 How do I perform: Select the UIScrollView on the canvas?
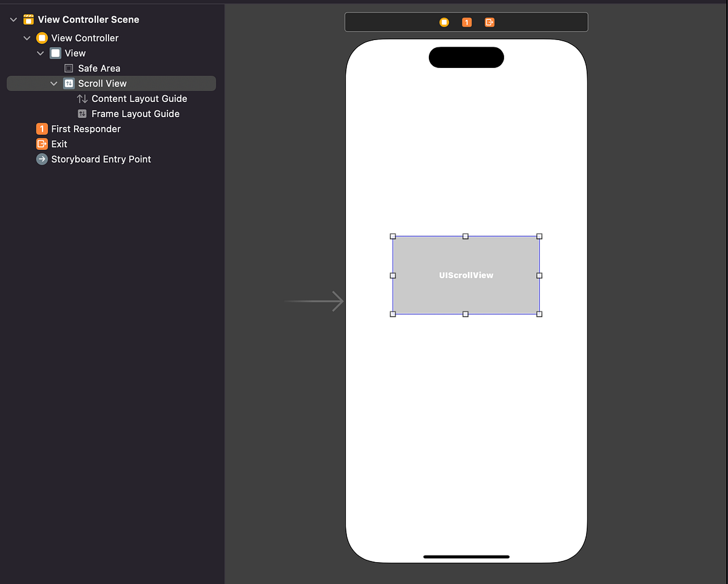[x=466, y=275]
